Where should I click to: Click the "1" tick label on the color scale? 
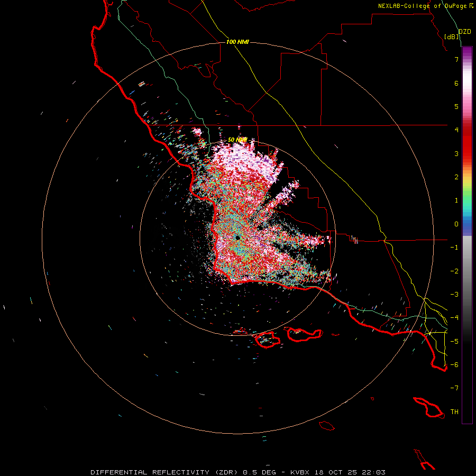[456, 200]
